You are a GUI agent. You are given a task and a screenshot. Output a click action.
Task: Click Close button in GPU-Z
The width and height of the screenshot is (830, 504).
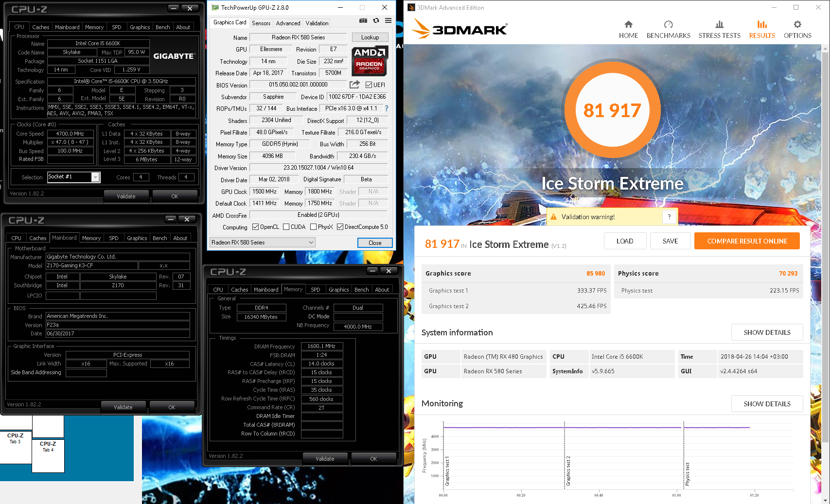[x=374, y=243]
